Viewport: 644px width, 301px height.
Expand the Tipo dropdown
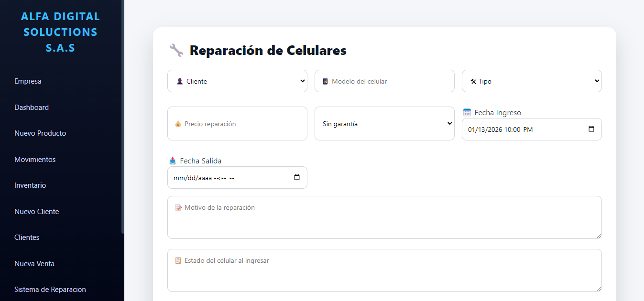[x=532, y=81]
